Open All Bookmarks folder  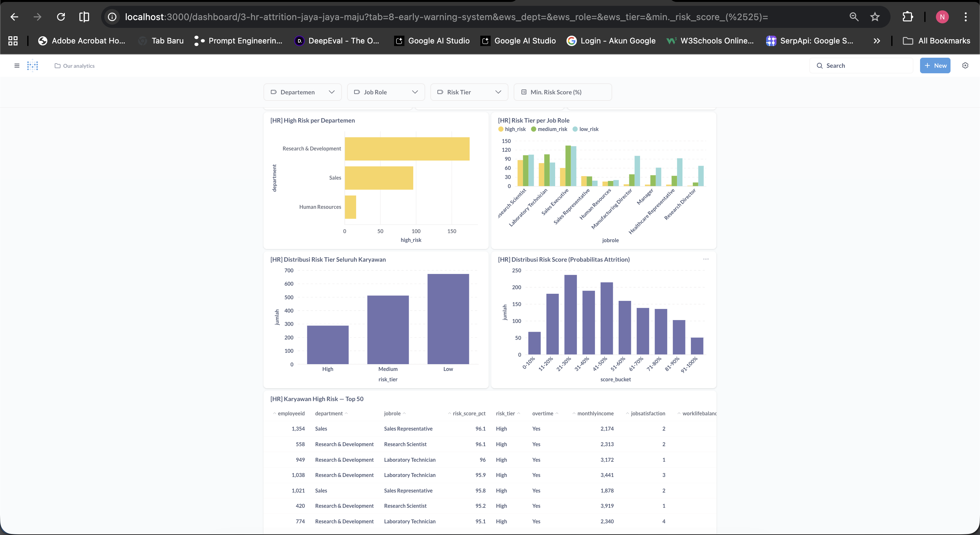pyautogui.click(x=936, y=41)
